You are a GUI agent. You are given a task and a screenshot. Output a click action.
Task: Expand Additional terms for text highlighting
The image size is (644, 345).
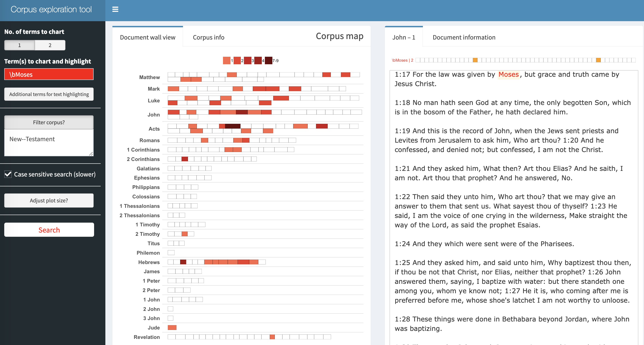(49, 94)
